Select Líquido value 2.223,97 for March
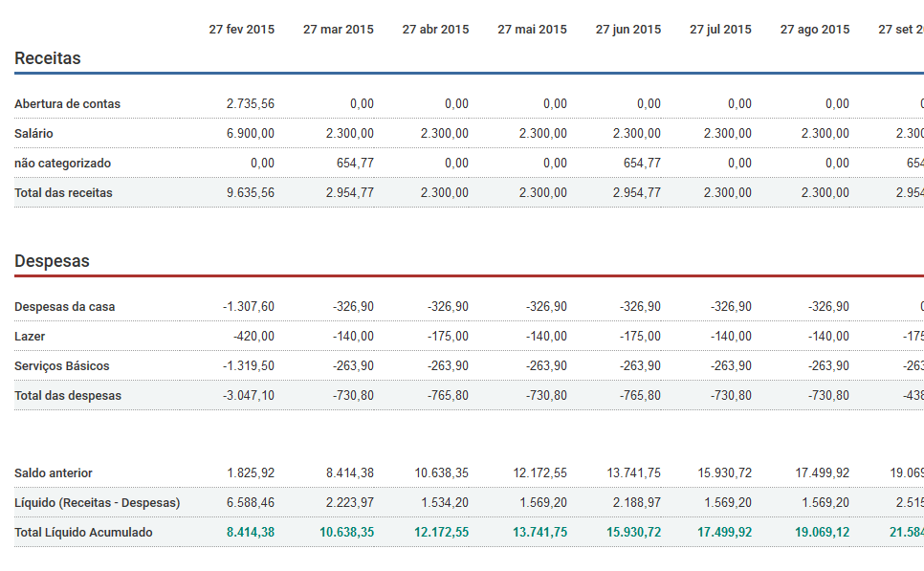The image size is (924, 571). tap(349, 503)
